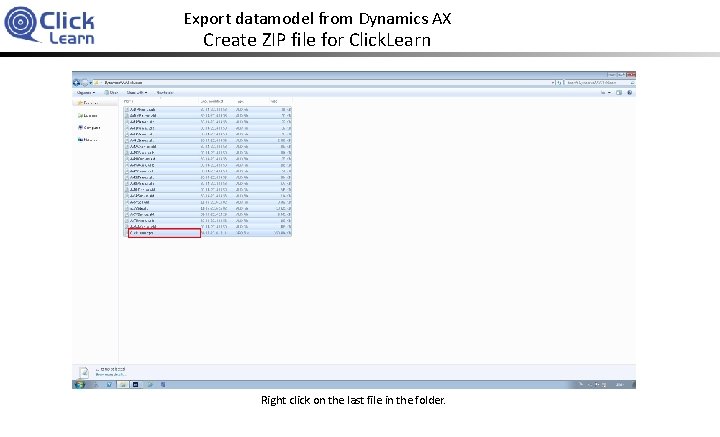The width and height of the screenshot is (720, 437).
Task: Close the Explorer window with the red X
Action: coord(631,74)
